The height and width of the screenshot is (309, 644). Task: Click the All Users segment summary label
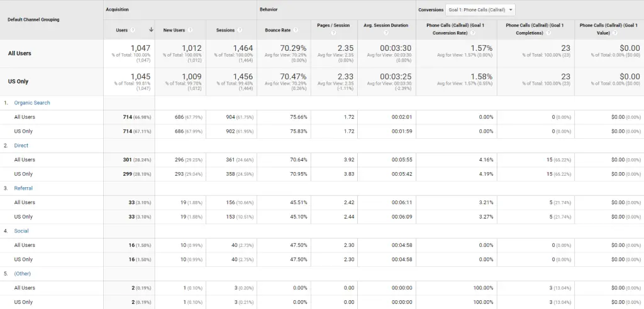19,53
